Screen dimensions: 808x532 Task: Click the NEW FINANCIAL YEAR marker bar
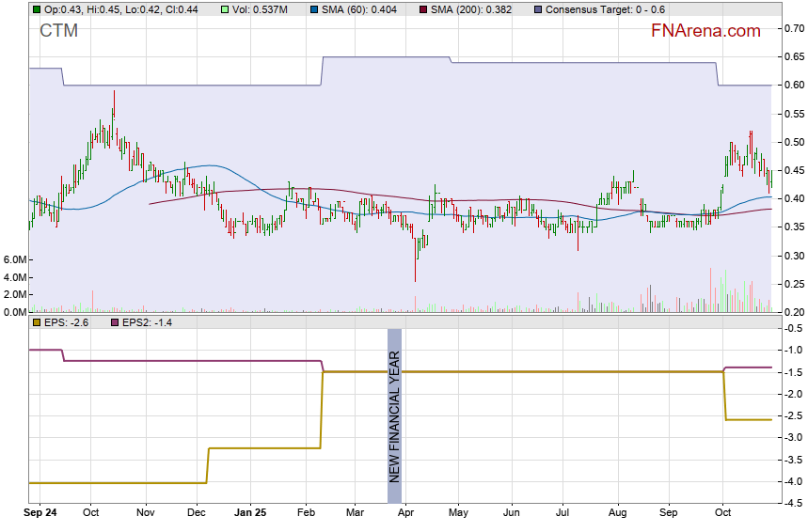click(x=395, y=416)
